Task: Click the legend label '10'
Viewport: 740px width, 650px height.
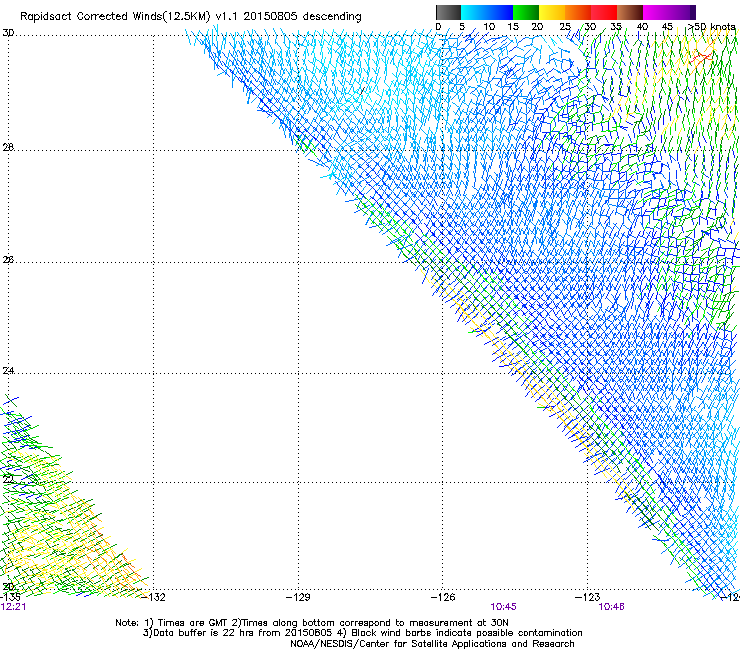Action: tap(489, 27)
